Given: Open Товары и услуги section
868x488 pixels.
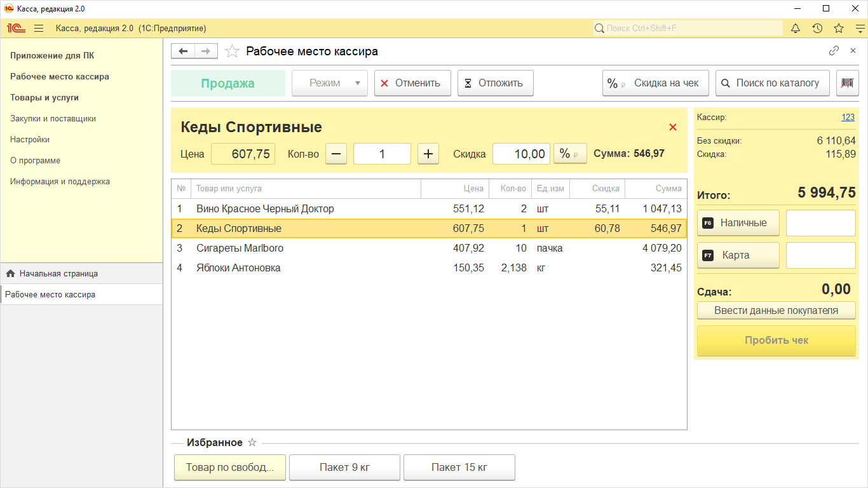Looking at the screenshot, I should coord(44,98).
